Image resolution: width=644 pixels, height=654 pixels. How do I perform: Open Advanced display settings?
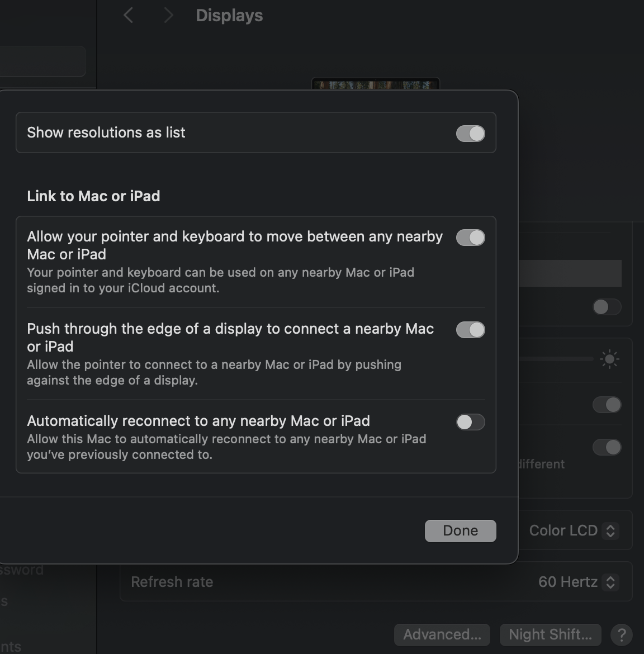click(x=442, y=634)
